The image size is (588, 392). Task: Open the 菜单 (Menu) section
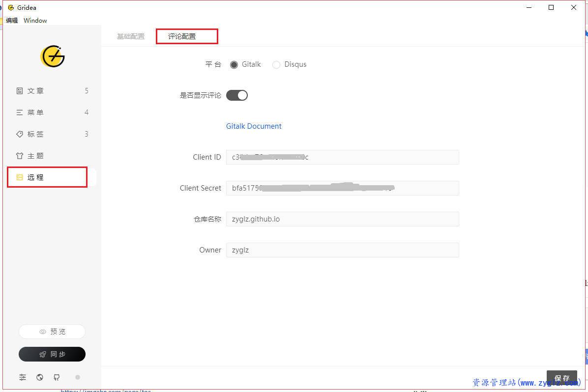tap(35, 112)
